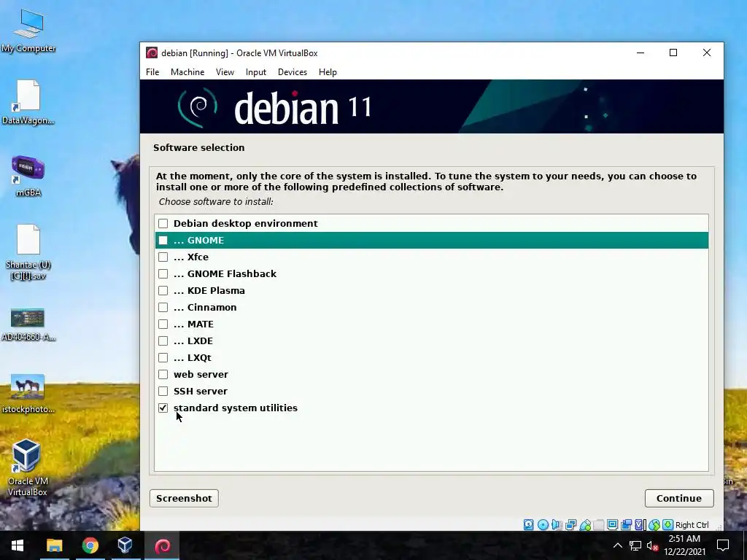Open the Windows Start menu
Screen dimensions: 747x560
pos(18,545)
